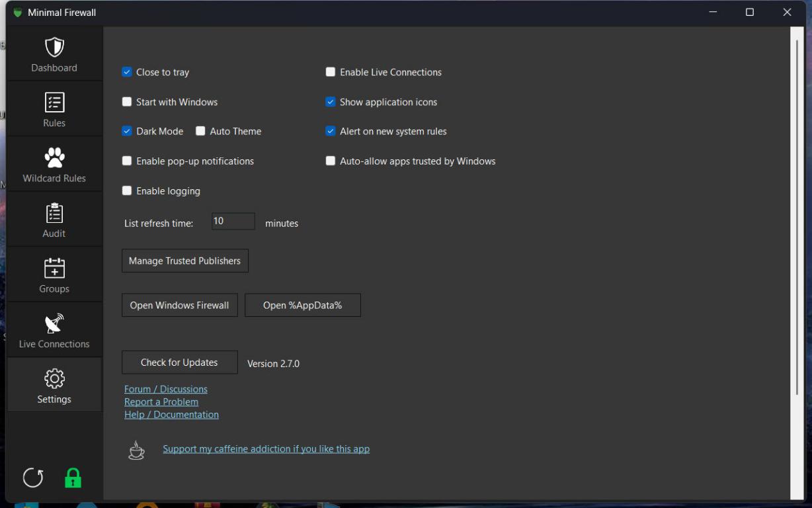Open Wildcard Rules paw icon

pos(54,158)
